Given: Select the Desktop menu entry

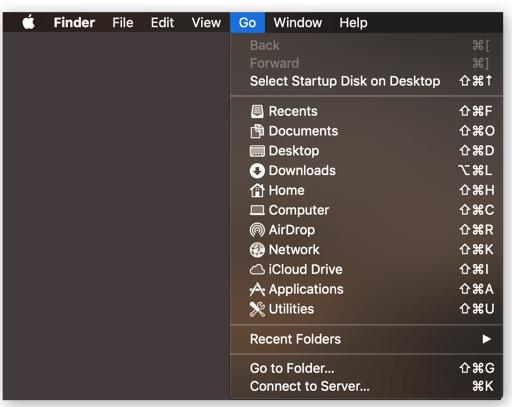Looking at the screenshot, I should tap(366, 151).
